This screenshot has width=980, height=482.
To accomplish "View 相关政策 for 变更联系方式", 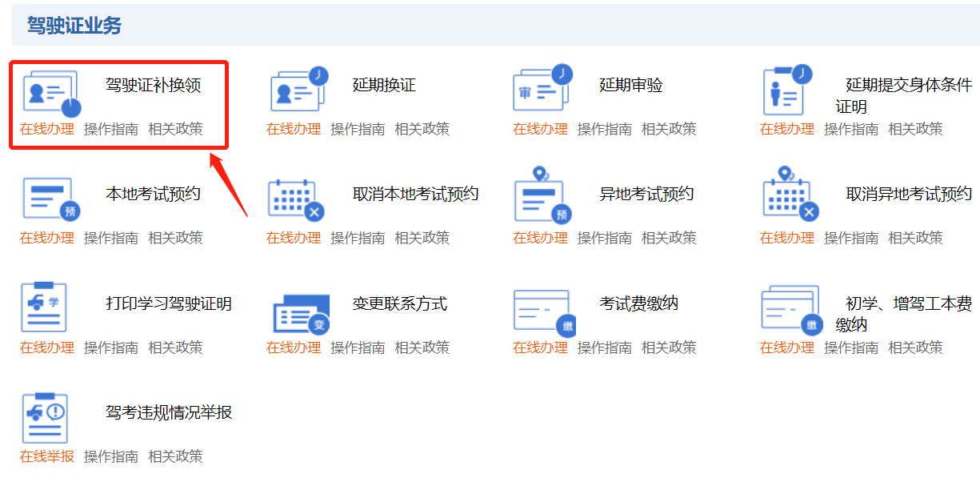I will [x=422, y=347].
